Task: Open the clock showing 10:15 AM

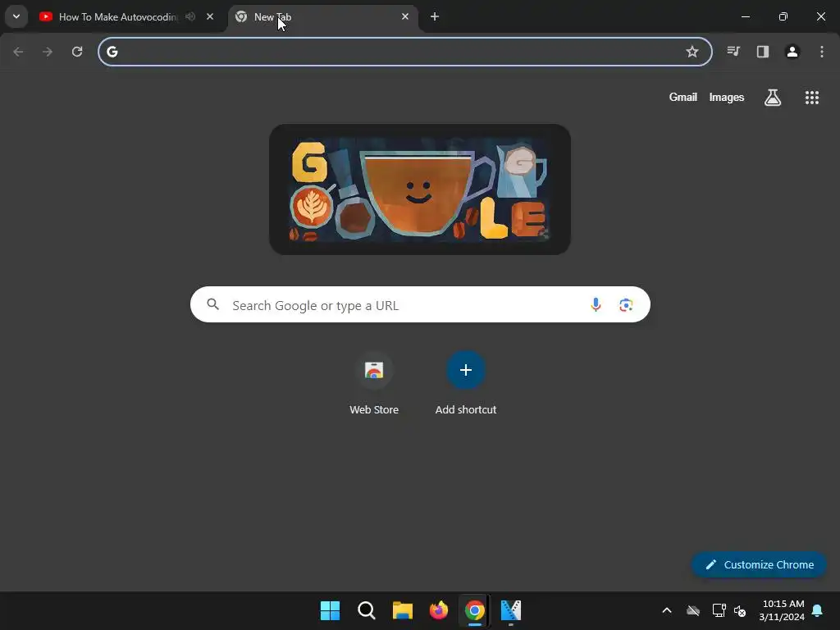Action: [x=782, y=610]
